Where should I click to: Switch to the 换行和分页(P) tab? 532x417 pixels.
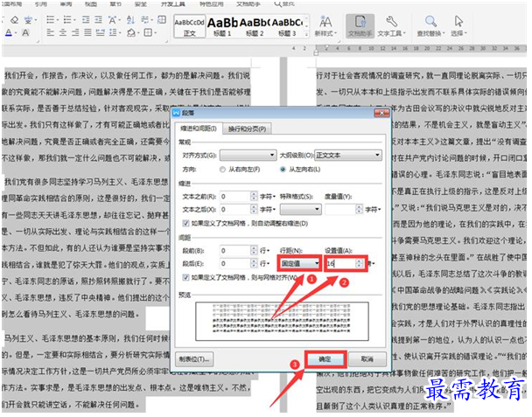point(247,129)
